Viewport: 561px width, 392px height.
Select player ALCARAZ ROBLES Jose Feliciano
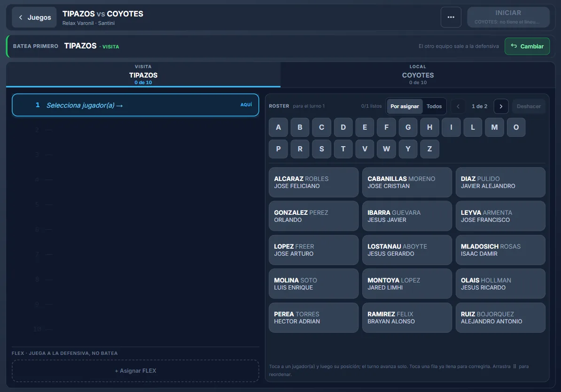(314, 182)
